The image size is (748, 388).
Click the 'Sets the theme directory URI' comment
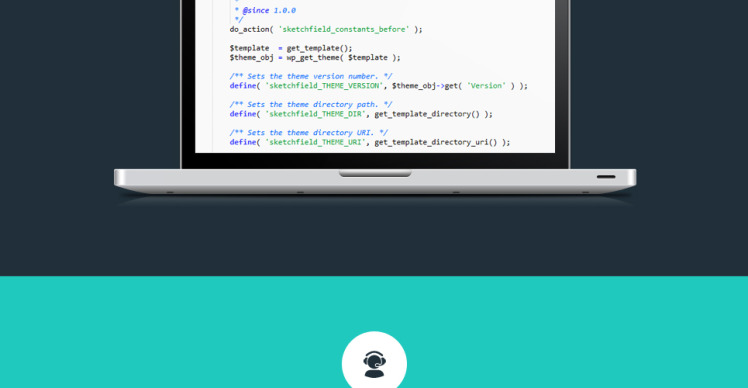309,133
